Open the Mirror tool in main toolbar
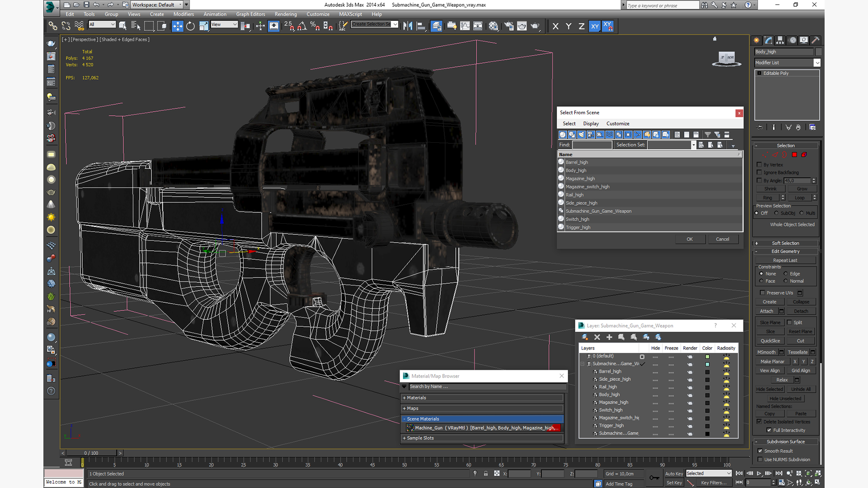Viewport: 868px width, 488px height. coord(407,26)
